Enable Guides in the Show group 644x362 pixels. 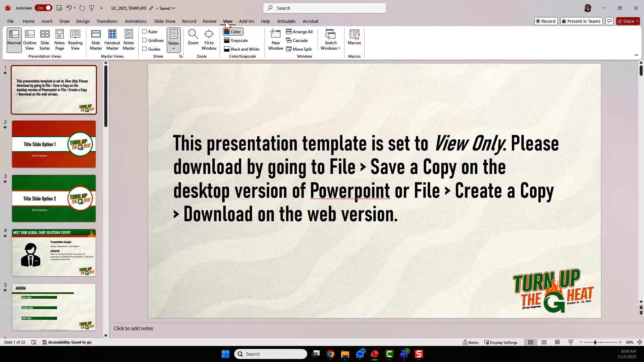(x=144, y=49)
